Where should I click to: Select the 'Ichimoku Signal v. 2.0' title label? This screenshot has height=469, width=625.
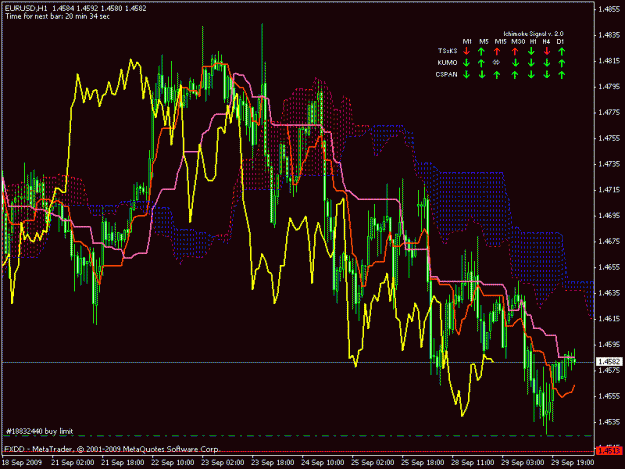coord(533,34)
